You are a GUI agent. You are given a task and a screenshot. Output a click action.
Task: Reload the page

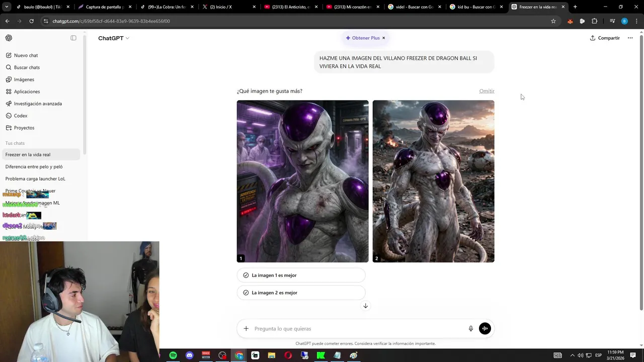point(31,21)
